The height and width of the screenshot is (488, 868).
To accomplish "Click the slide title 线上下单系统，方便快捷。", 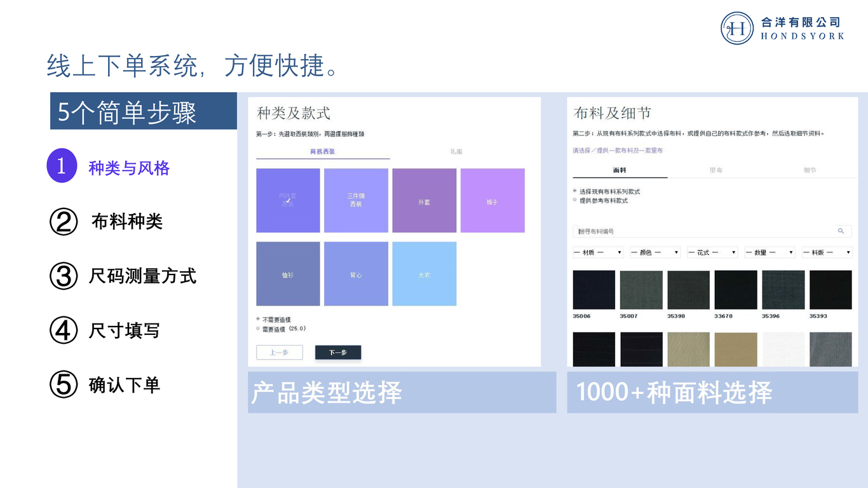I will pyautogui.click(x=193, y=65).
